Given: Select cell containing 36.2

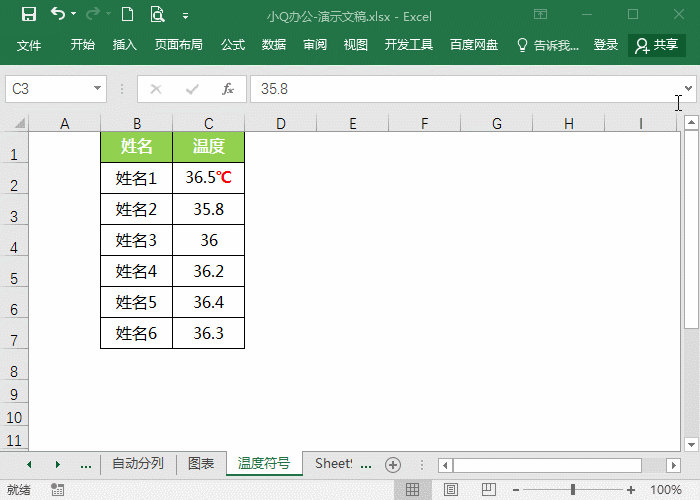Looking at the screenshot, I should click(x=208, y=271).
